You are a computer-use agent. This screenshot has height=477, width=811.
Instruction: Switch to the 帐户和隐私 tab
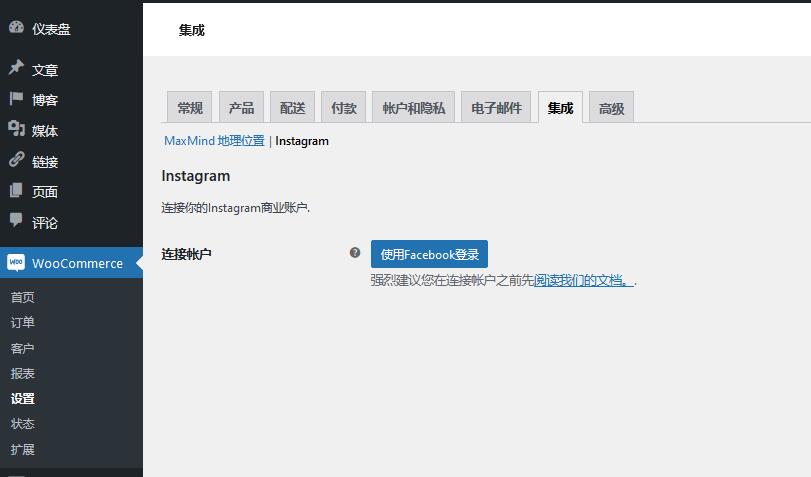(x=414, y=108)
